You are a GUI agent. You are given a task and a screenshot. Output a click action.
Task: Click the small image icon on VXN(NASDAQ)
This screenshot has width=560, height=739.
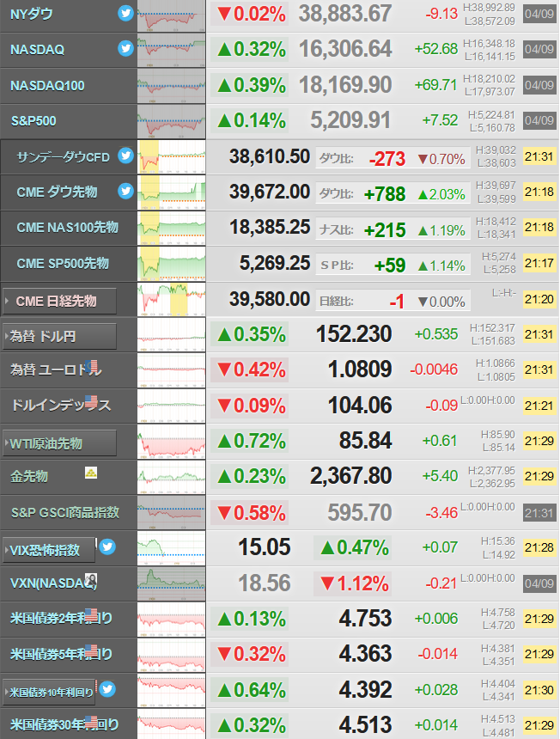[91, 580]
